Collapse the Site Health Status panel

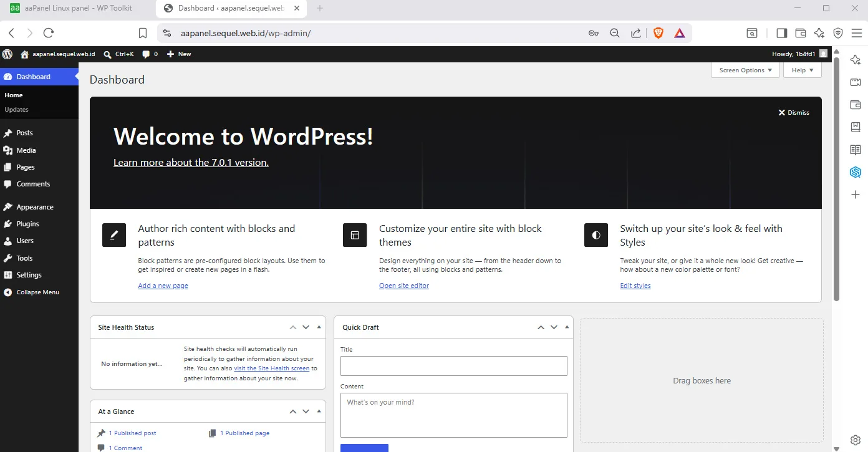tap(319, 327)
